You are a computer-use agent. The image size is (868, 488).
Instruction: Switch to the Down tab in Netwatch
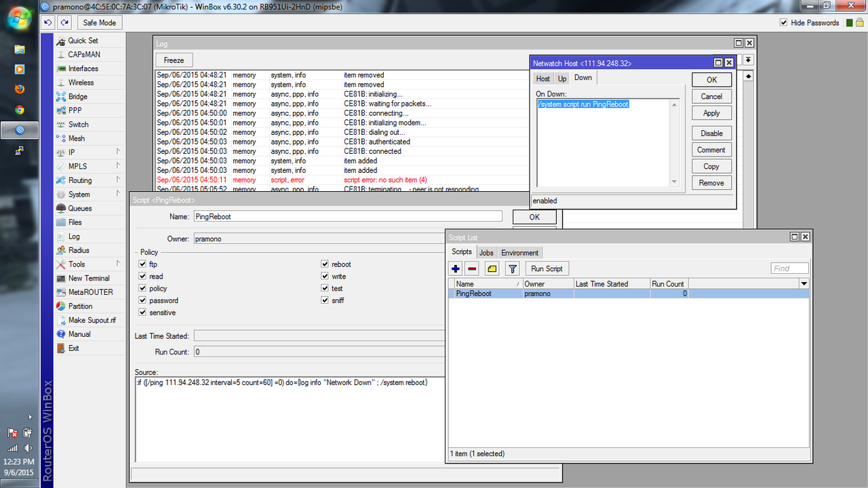[x=583, y=78]
